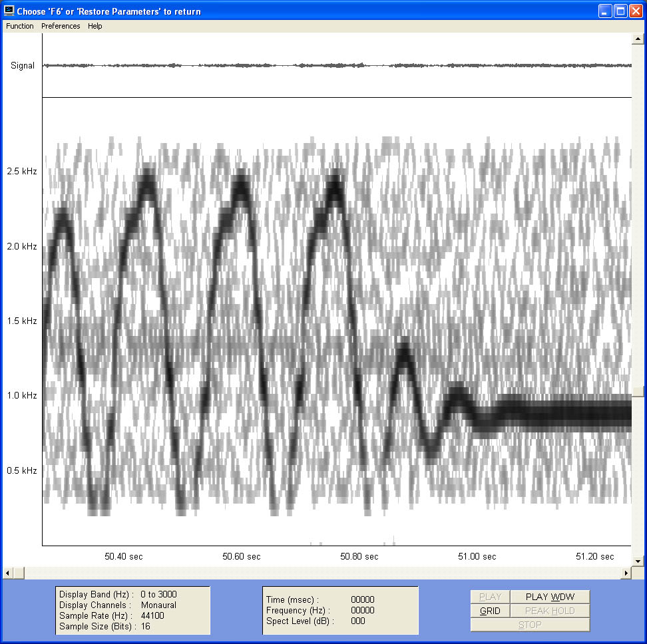Click the 'Display Band (Hz)' label
This screenshot has width=647, height=644.
click(x=97, y=594)
